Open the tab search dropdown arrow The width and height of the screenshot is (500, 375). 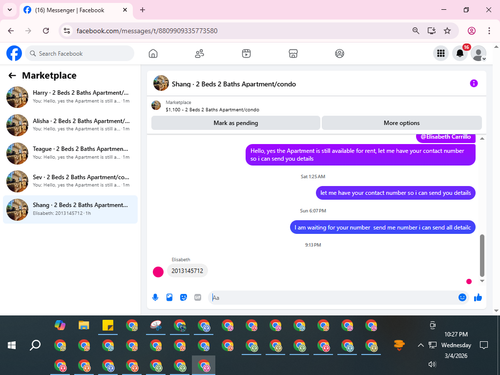point(10,10)
